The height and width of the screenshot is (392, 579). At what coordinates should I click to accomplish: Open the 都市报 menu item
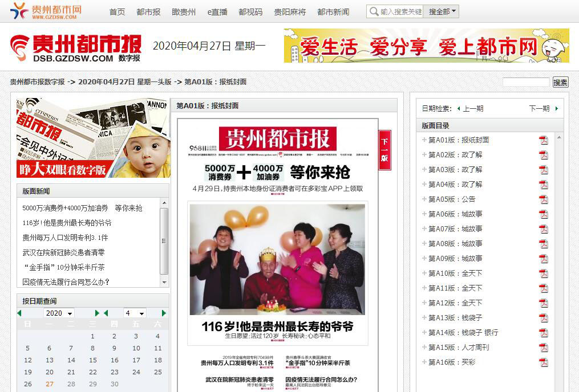click(x=148, y=11)
